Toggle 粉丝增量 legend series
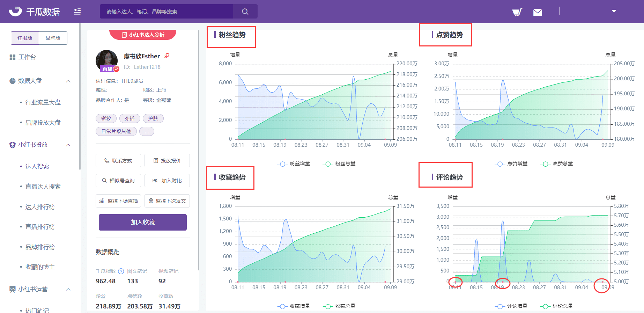The image size is (644, 313). pos(294,164)
